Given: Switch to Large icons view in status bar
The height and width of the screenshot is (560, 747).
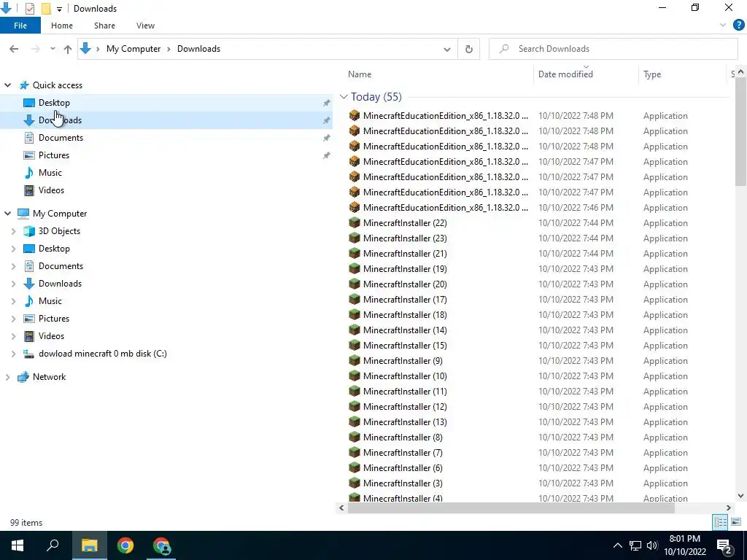Looking at the screenshot, I should 736,522.
